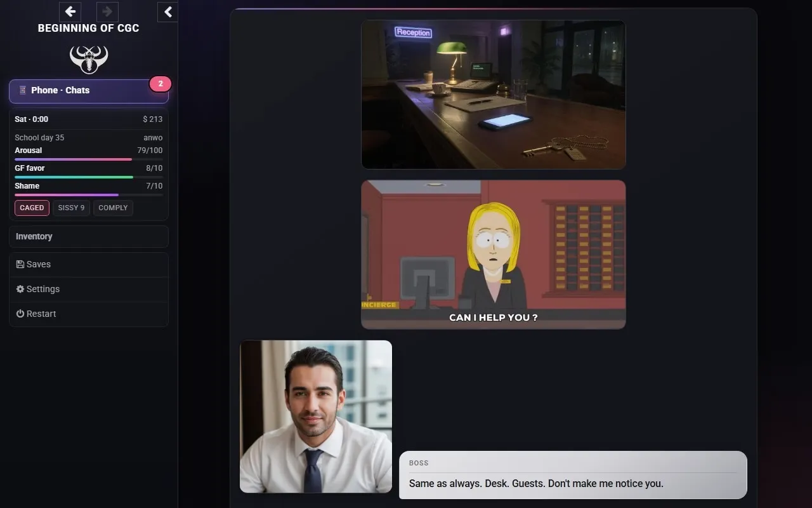Viewport: 812px width, 508px height.
Task: Click the power Restart icon
Action: coord(20,314)
